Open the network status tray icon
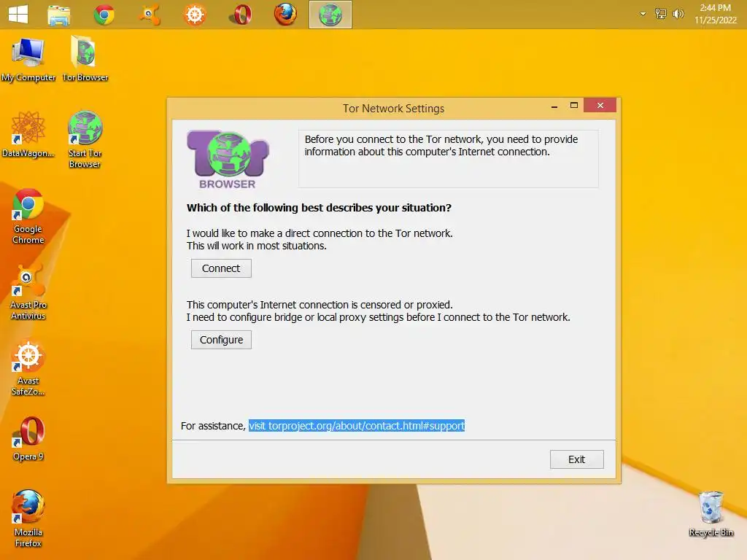The image size is (747, 560). pos(660,14)
